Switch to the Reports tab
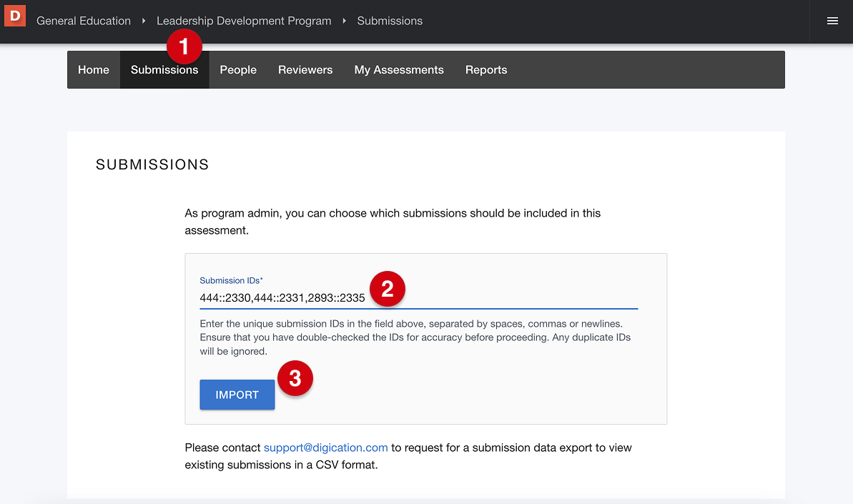 click(x=486, y=70)
